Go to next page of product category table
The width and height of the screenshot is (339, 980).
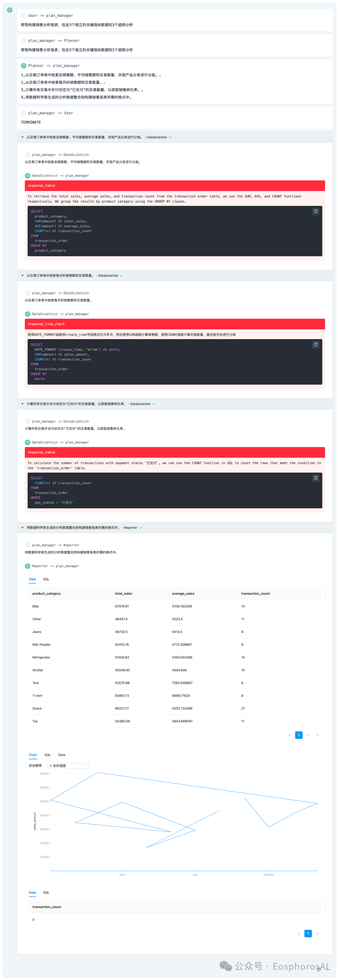317,735
